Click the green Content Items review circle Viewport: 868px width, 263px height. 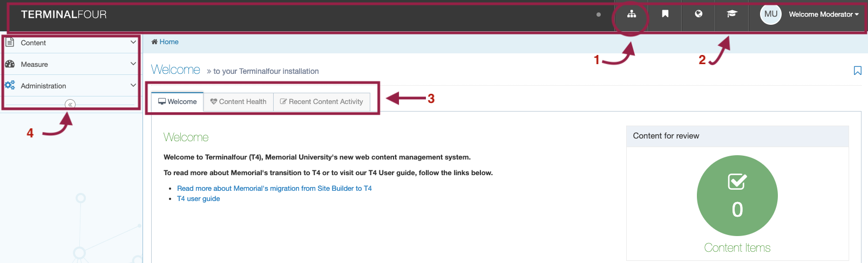[737, 196]
